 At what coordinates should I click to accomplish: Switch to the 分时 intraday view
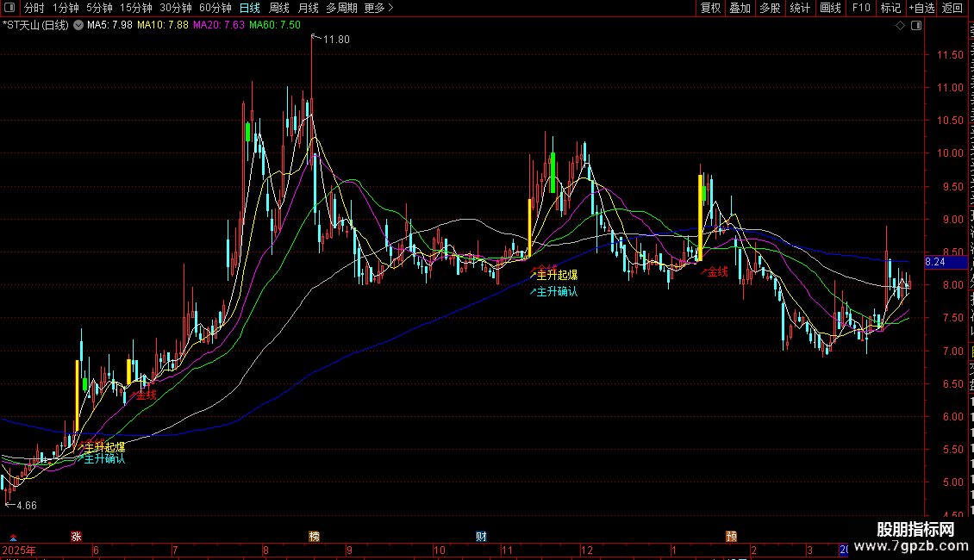click(34, 8)
